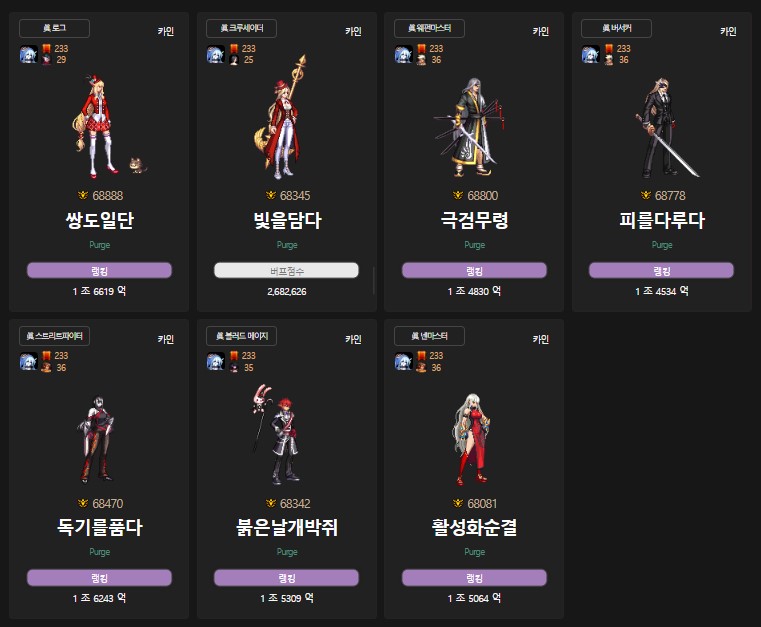Viewport: 761px width, 627px height.
Task: Open the Purge guild link under 독기를품다
Action: [x=99, y=552]
